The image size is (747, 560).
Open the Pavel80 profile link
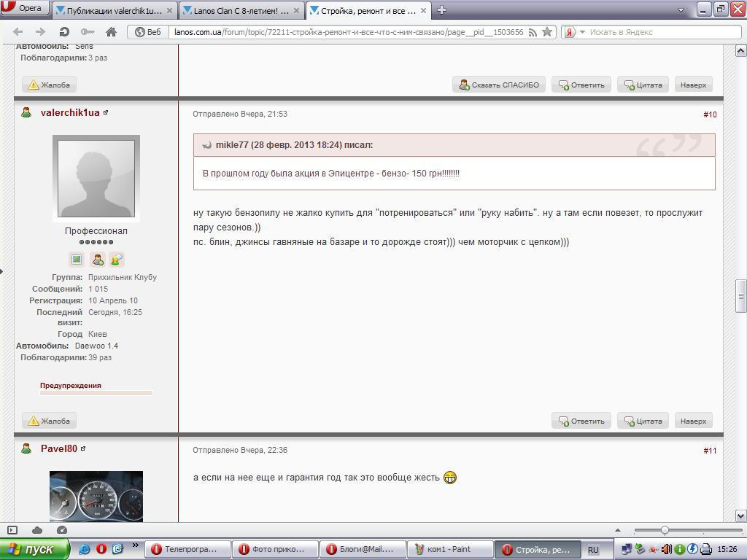point(58,448)
